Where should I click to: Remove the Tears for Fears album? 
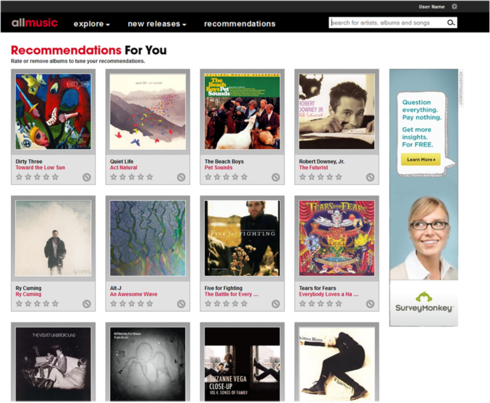[370, 304]
